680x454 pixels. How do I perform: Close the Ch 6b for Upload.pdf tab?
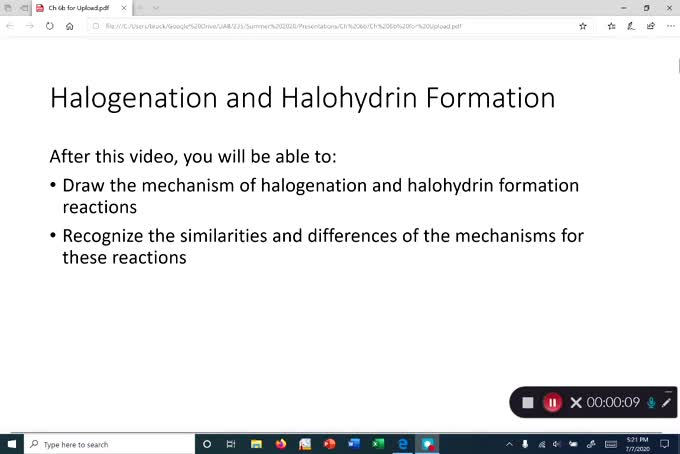(x=124, y=8)
